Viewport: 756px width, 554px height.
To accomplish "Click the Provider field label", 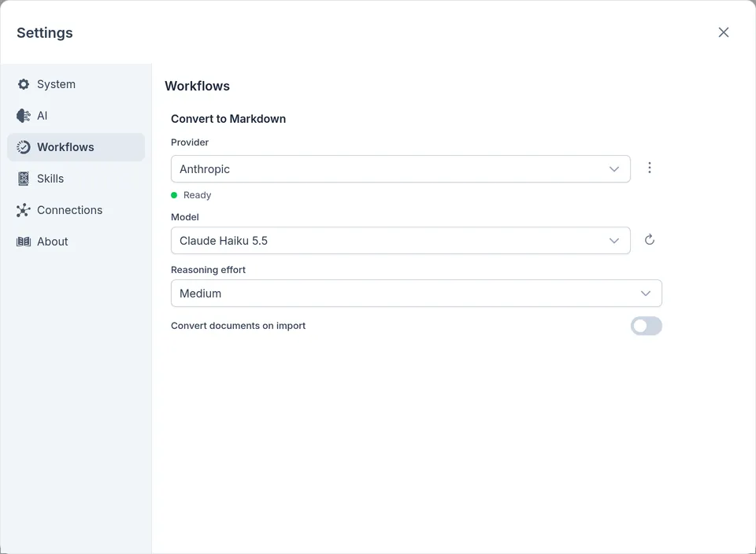I will click(x=190, y=142).
